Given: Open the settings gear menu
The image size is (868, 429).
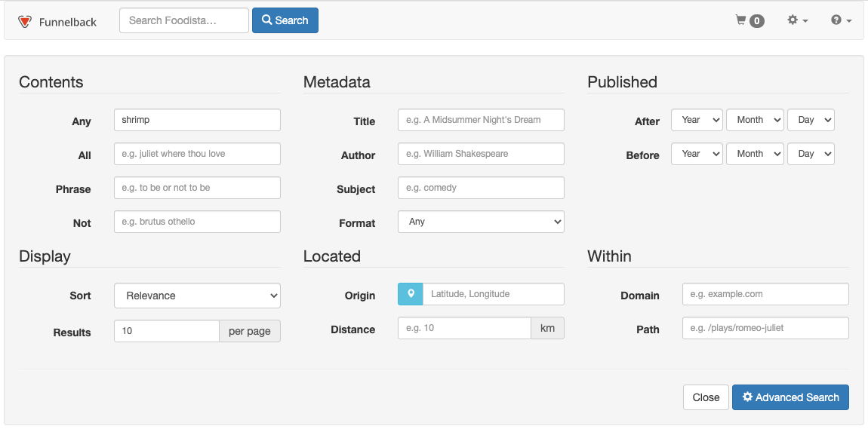Looking at the screenshot, I should pos(797,20).
